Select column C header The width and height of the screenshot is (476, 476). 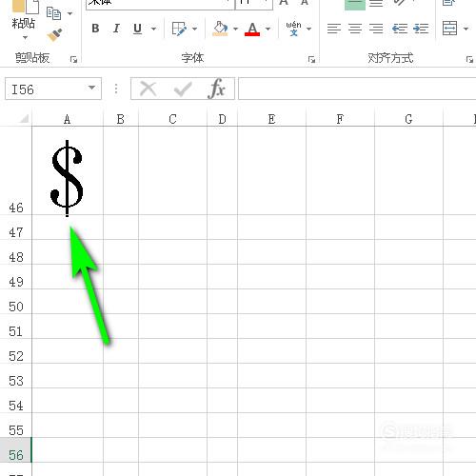pyautogui.click(x=172, y=119)
